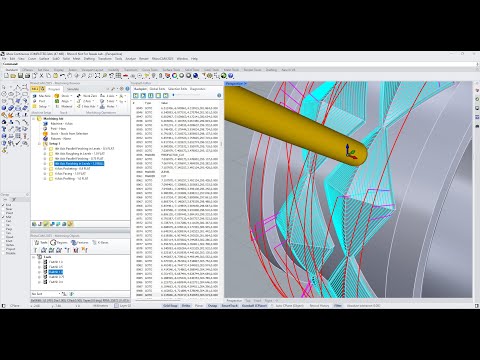Screen dimensions: 480x360
Task: Toggle the Disable osnap checkbox
Action: pyautogui.click(x=4, y=253)
